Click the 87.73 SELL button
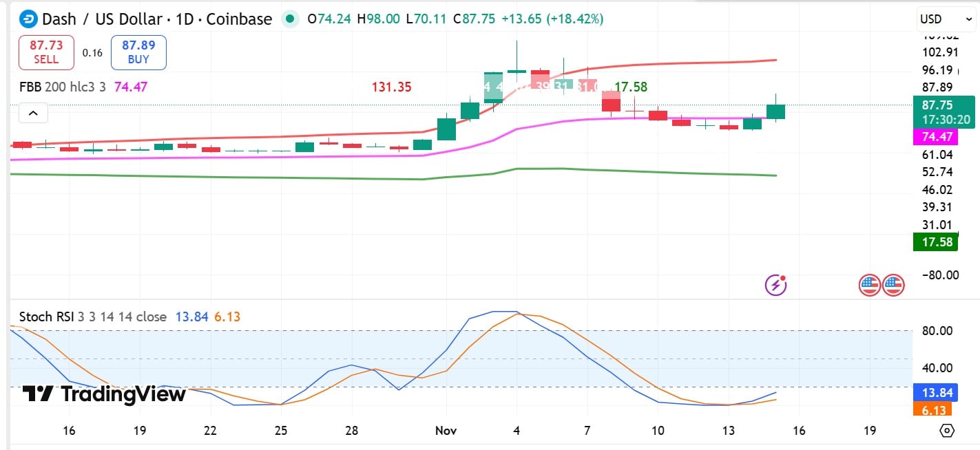The image size is (980, 450). point(45,52)
